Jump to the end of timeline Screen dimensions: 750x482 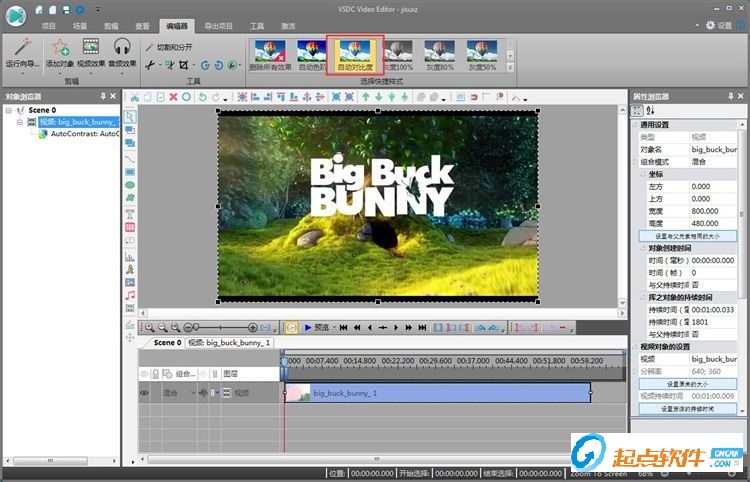click(x=422, y=328)
